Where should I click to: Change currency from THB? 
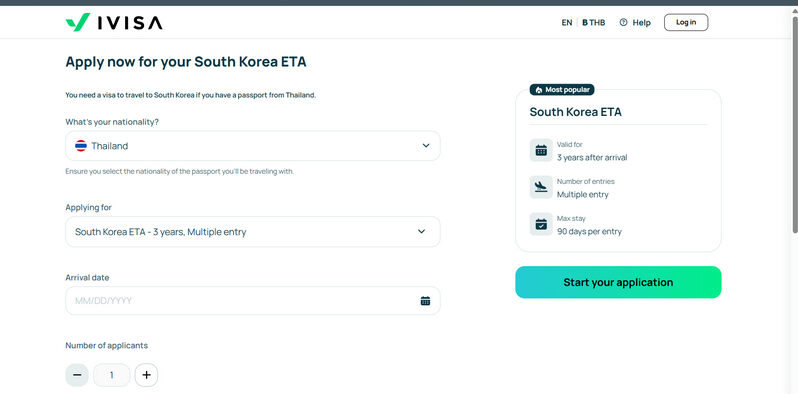click(594, 22)
